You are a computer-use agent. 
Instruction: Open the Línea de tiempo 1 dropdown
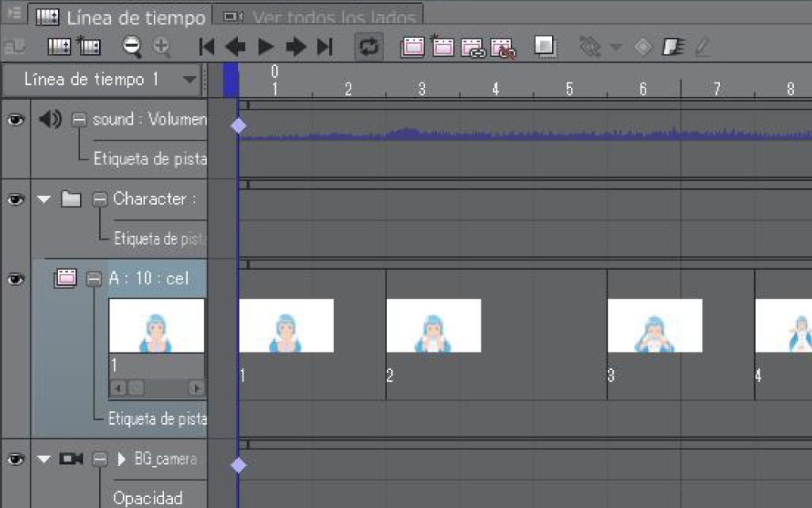click(x=189, y=79)
